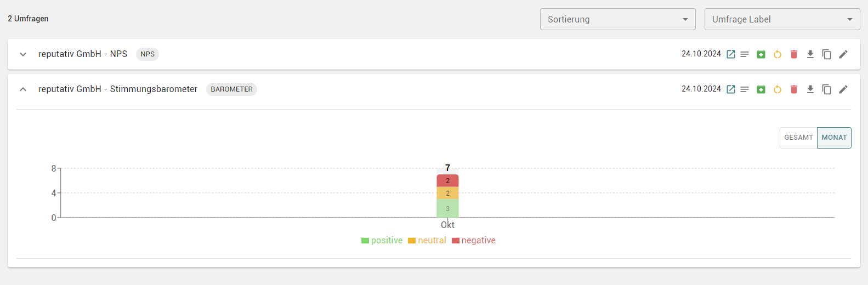The width and height of the screenshot is (868, 285).
Task: Switch chart view to Monat
Action: pyautogui.click(x=834, y=138)
